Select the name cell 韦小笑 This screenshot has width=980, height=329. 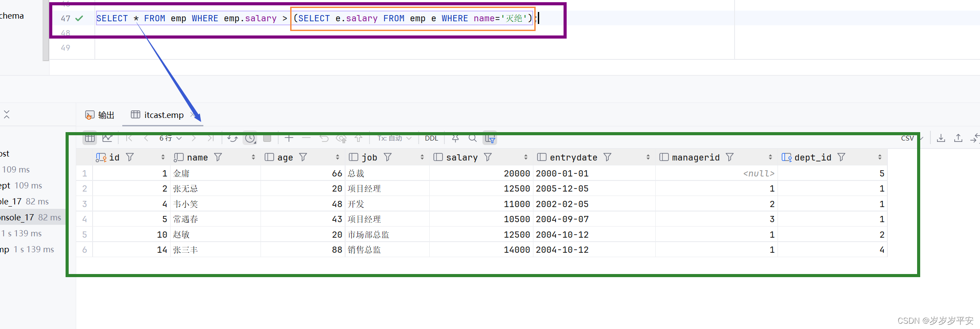pyautogui.click(x=215, y=204)
